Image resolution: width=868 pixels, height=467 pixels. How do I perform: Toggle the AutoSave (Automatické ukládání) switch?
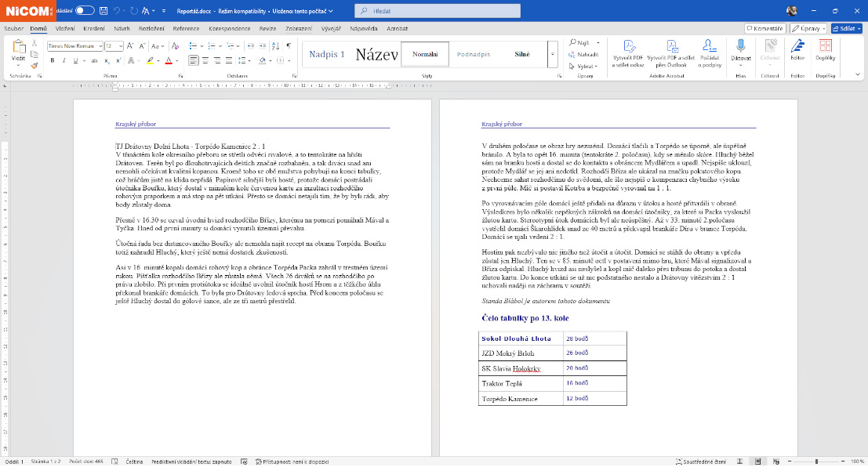tap(85, 11)
